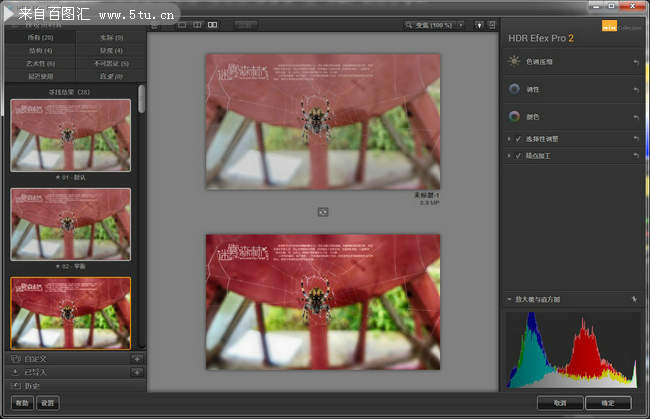Image resolution: width=650 pixels, height=419 pixels.
Task: Toggle the Selective Adjustments (选择性调整) checkbox
Action: coord(518,139)
